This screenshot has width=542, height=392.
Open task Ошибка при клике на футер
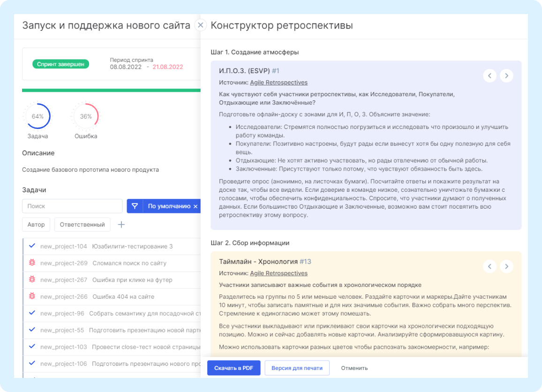[x=132, y=280]
